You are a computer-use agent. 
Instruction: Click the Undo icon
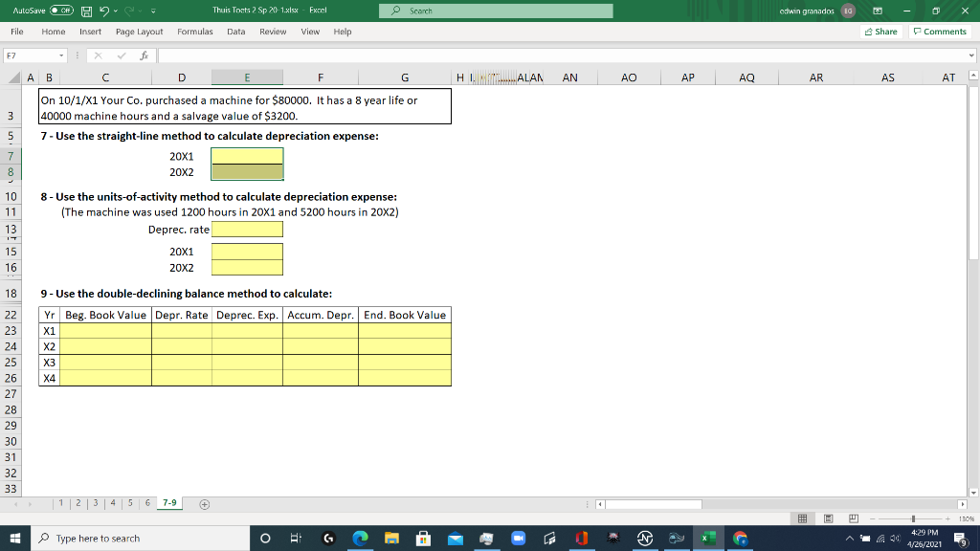(x=104, y=10)
